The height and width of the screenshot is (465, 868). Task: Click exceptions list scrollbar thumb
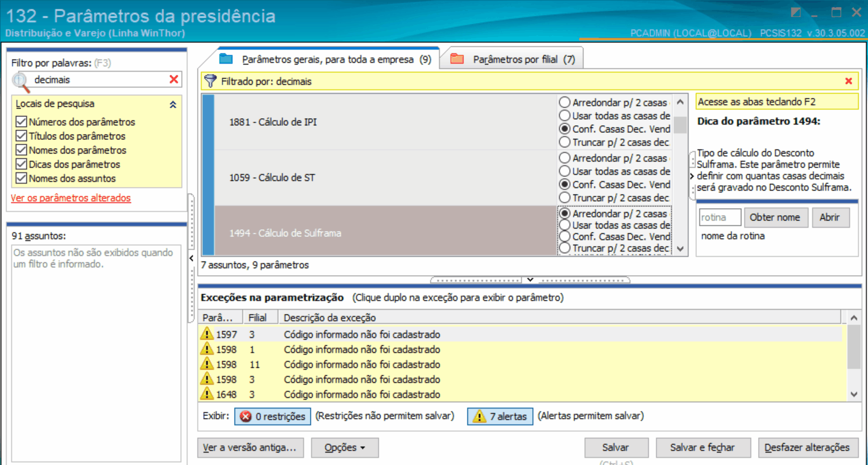point(853,348)
